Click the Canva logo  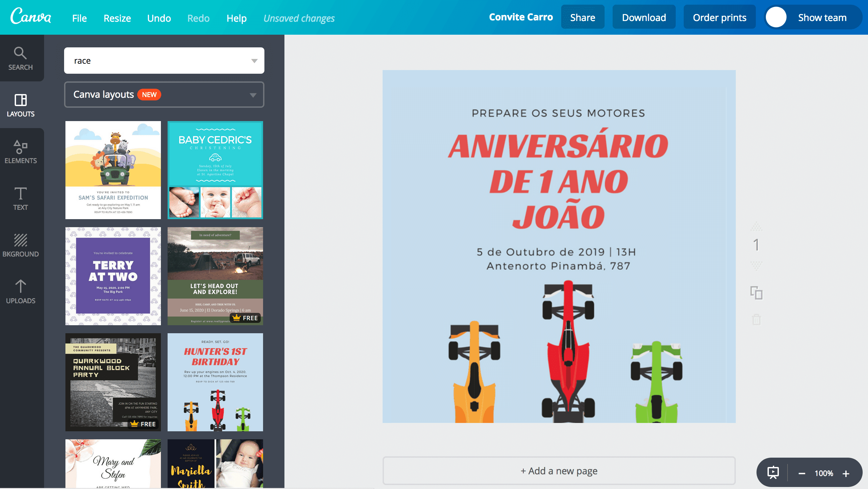pos(31,16)
